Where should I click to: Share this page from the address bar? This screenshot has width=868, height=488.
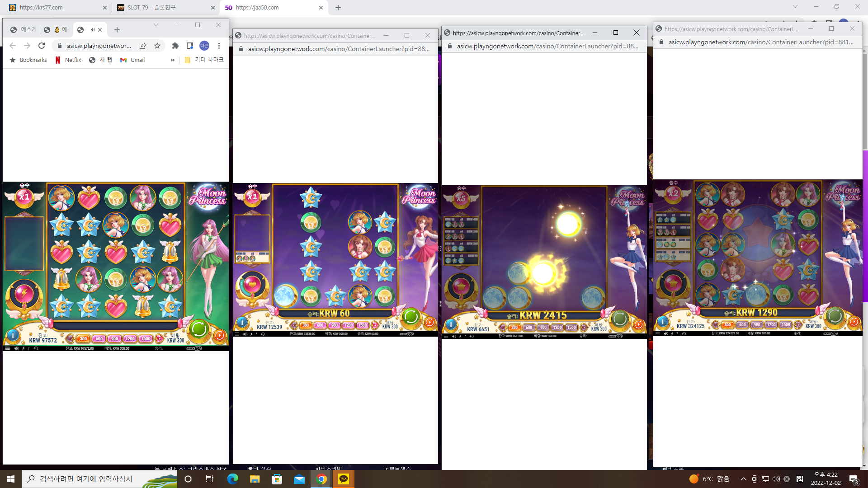pyautogui.click(x=143, y=46)
